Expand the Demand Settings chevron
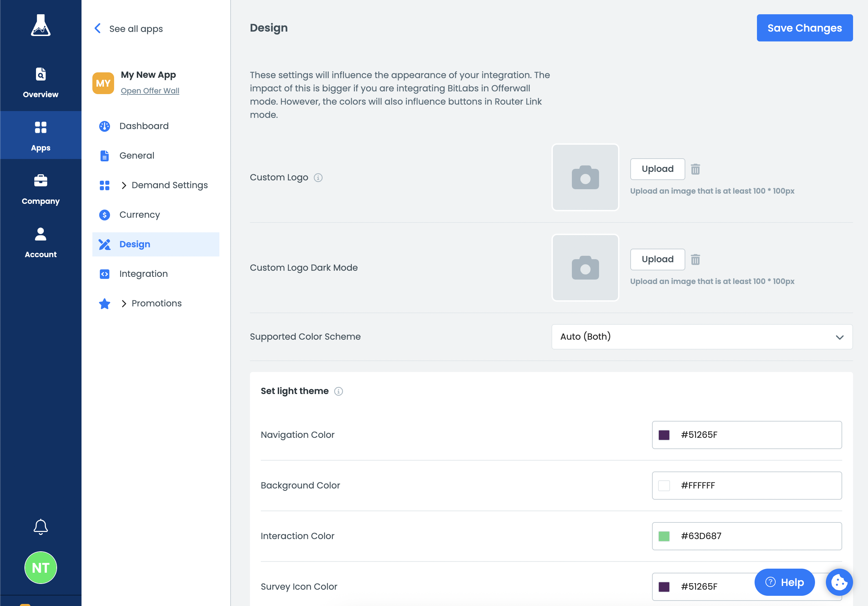This screenshot has width=868, height=606. 124,185
